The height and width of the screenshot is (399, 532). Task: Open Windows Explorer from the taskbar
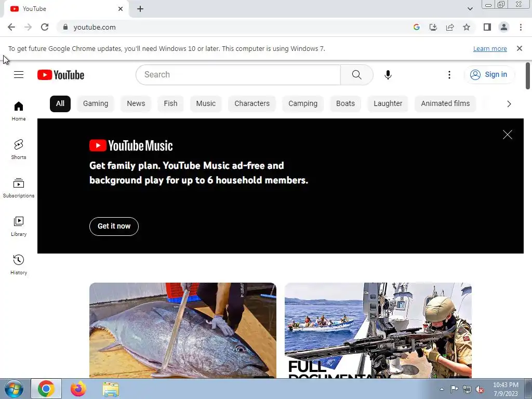tap(111, 389)
